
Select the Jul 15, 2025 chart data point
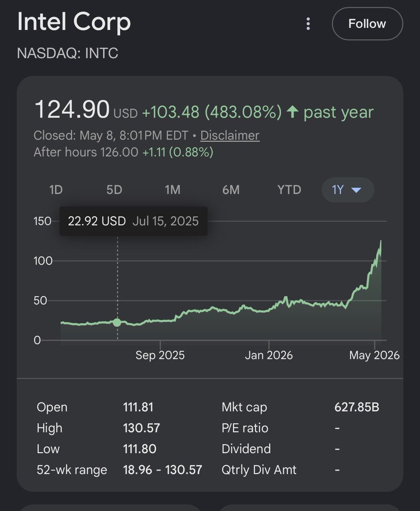pyautogui.click(x=117, y=322)
